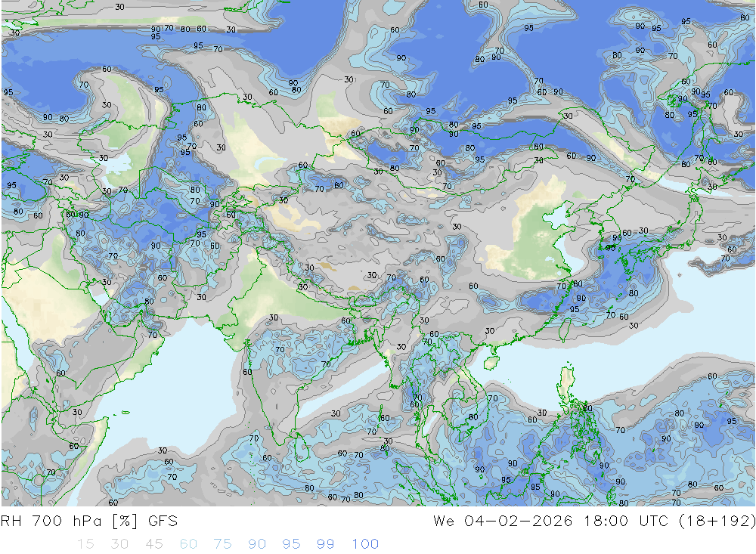This screenshot has height=554, width=756.
Task: Select the 60 value in the bottom color legend
Action: 188,544
